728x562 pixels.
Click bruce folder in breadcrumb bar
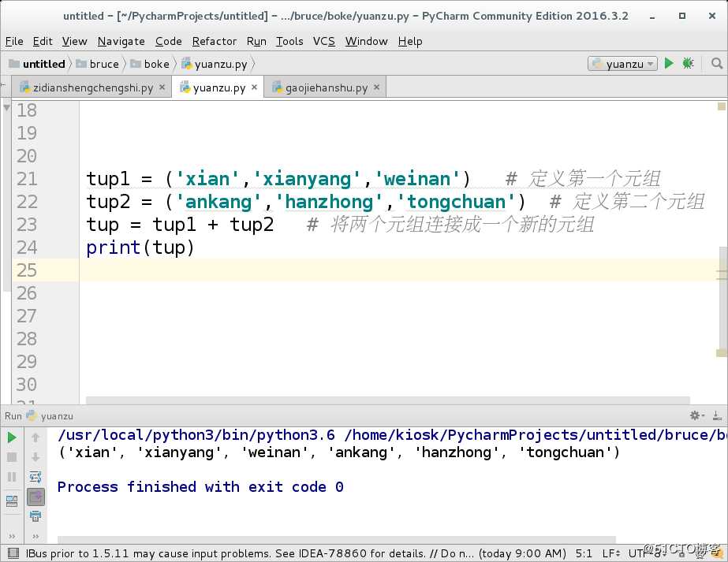coord(98,64)
